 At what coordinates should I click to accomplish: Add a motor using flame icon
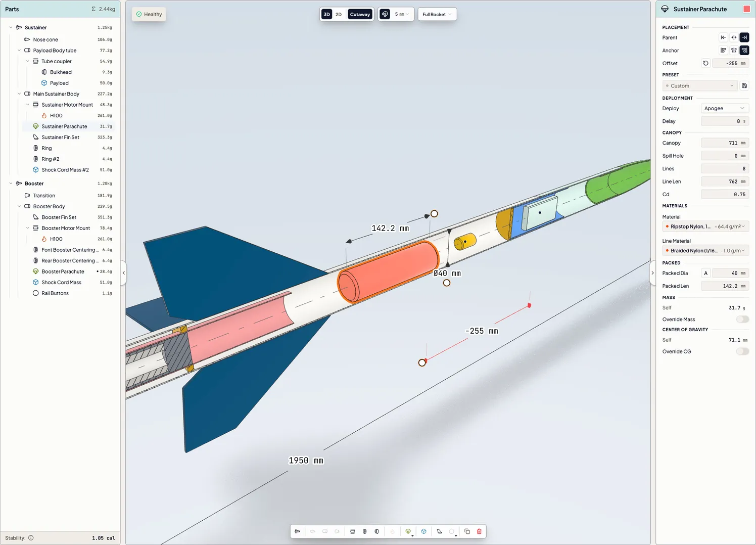(x=393, y=531)
